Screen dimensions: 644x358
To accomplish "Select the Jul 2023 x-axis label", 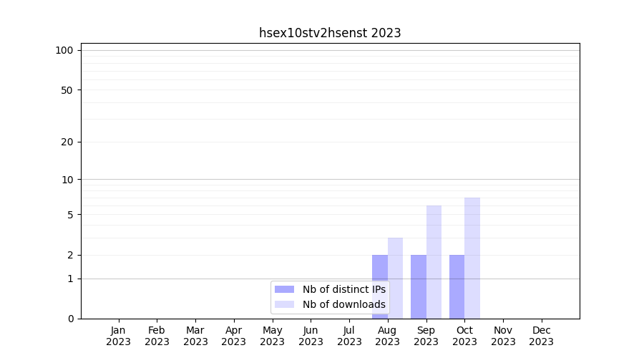I will (349, 336).
